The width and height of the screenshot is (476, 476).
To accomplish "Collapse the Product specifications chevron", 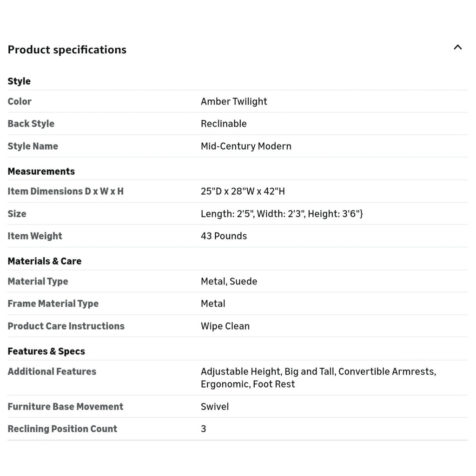I will point(457,47).
